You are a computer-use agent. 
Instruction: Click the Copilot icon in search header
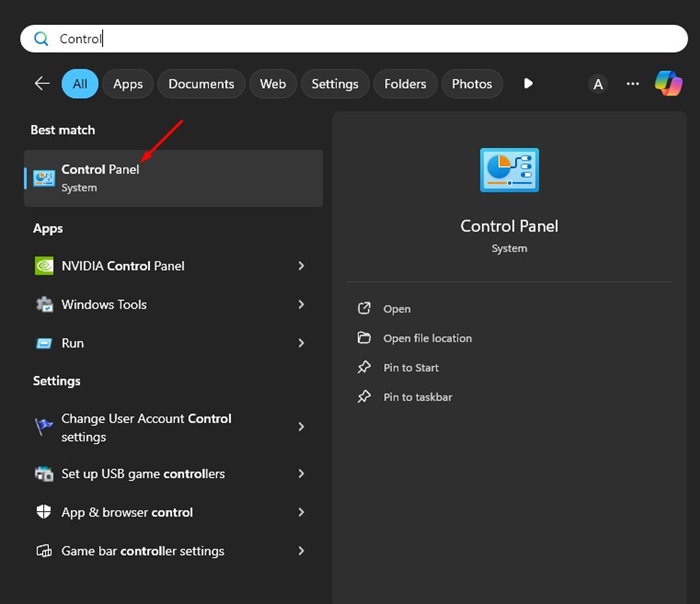[668, 84]
